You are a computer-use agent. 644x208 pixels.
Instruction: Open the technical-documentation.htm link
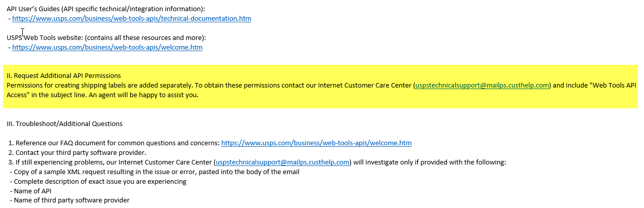131,19
